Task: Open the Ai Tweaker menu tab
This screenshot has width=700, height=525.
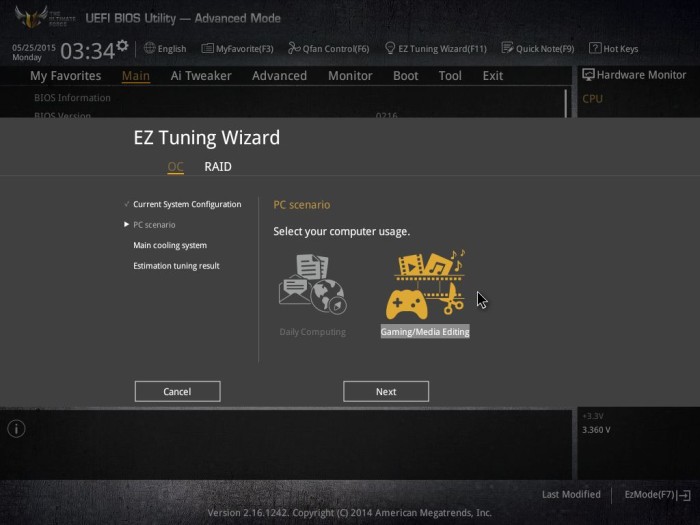Action: point(201,76)
